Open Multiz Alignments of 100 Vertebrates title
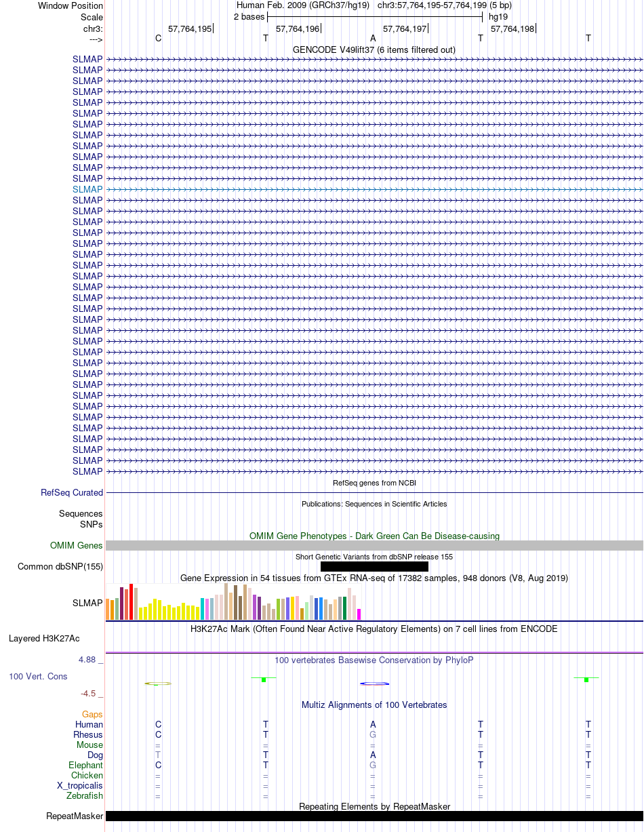 (x=374, y=705)
